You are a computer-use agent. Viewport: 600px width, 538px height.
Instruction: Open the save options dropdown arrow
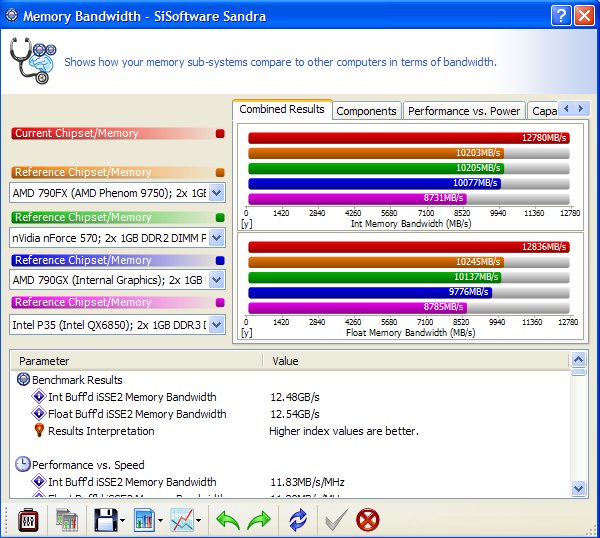[122, 520]
